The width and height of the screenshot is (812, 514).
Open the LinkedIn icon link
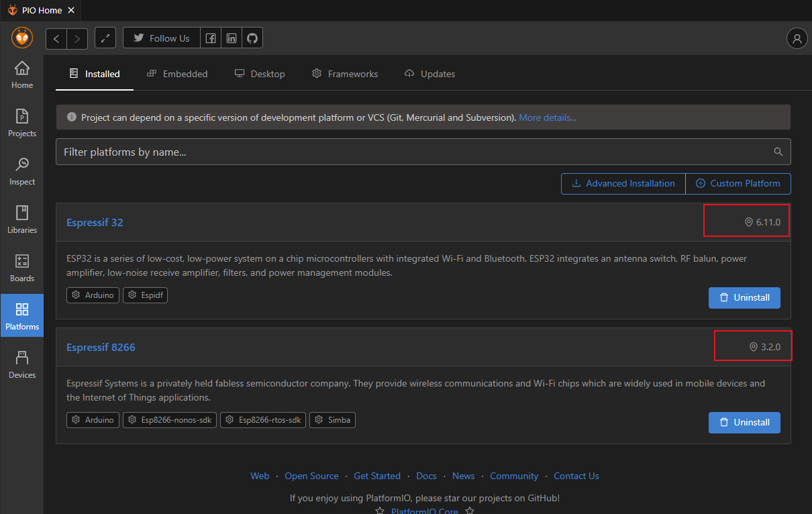coord(232,38)
